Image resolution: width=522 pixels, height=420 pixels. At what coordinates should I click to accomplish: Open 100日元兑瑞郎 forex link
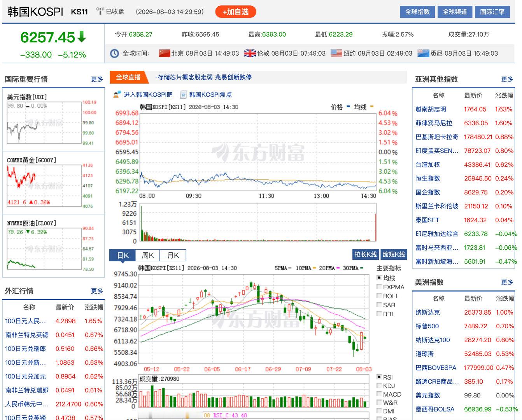point(26,348)
